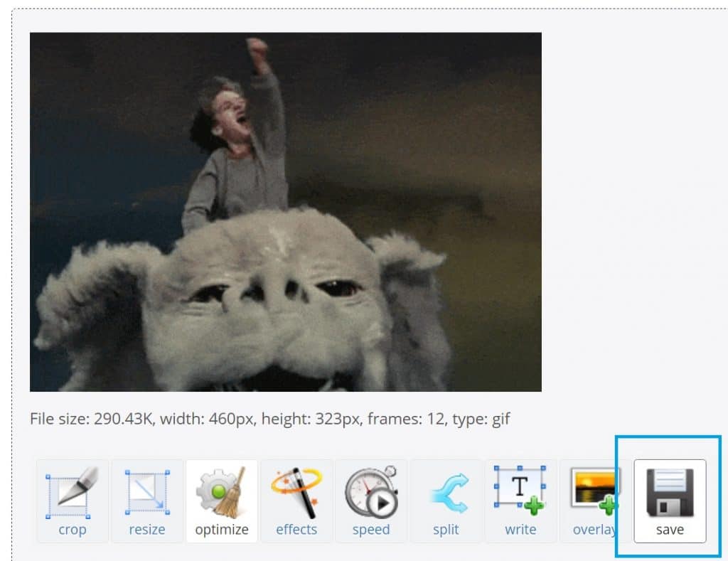Click the stopwatch icon on Speed

[371, 492]
